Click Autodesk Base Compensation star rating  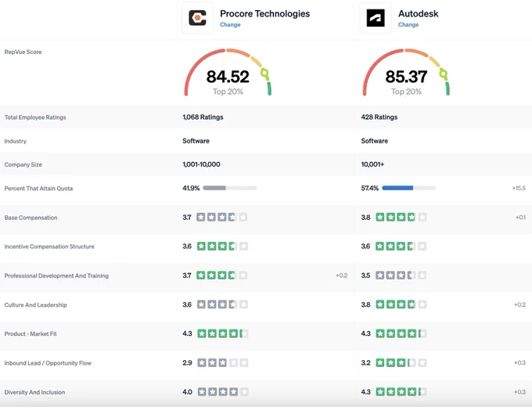point(401,218)
